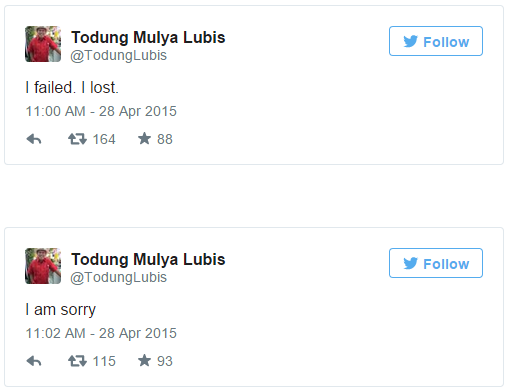
Task: Open Todung Mulya Lubis name in first tweet
Action: [148, 37]
